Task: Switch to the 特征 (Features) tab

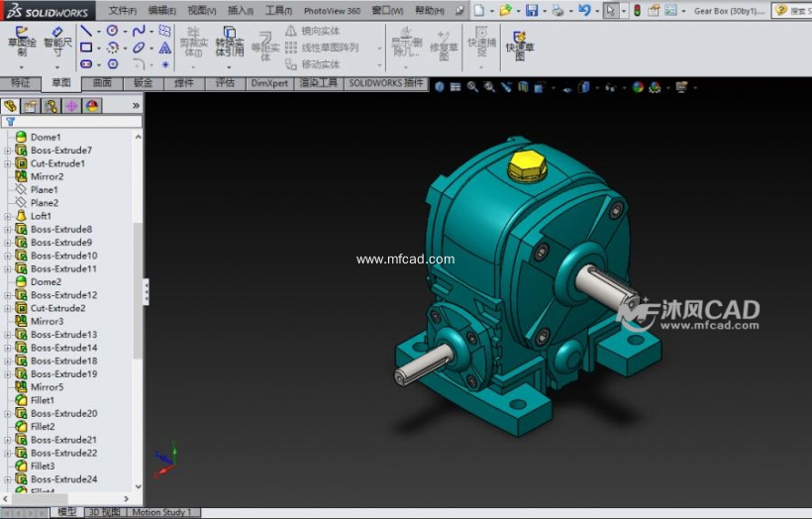Action: click(20, 83)
